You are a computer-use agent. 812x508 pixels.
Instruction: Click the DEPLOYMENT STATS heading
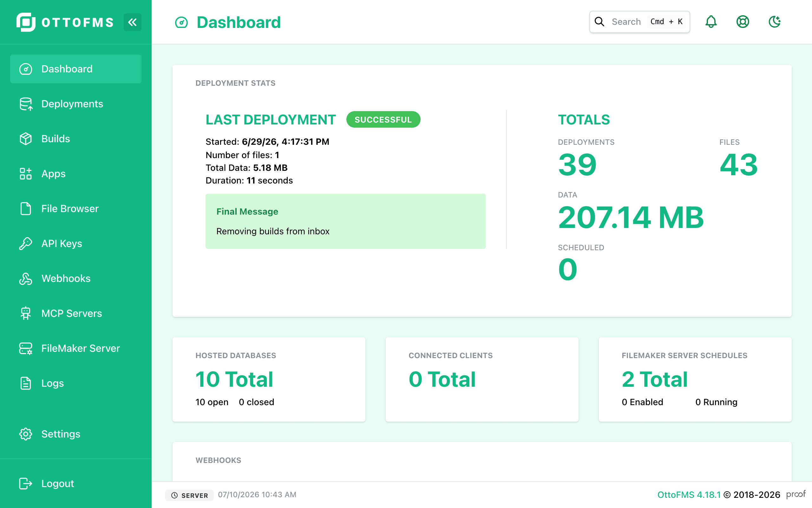[x=236, y=83]
